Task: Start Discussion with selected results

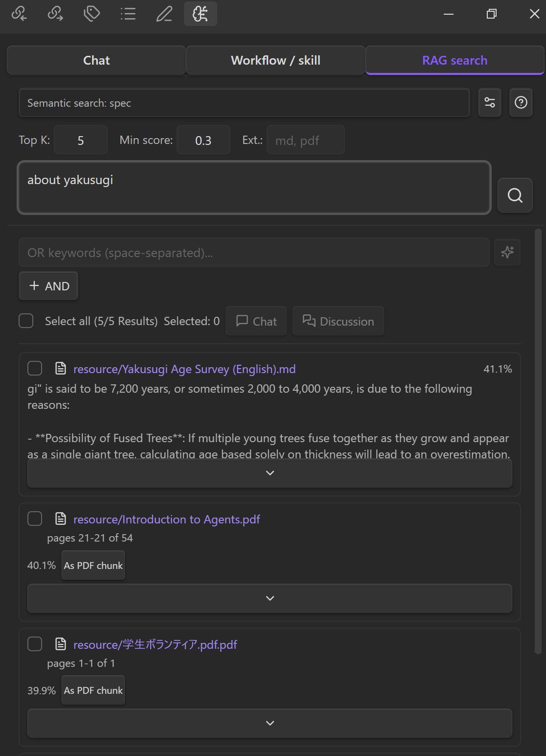Action: tap(338, 321)
